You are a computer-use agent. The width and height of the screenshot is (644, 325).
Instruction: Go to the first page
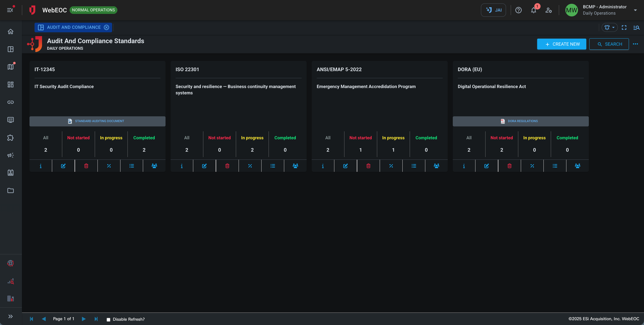coord(31,319)
